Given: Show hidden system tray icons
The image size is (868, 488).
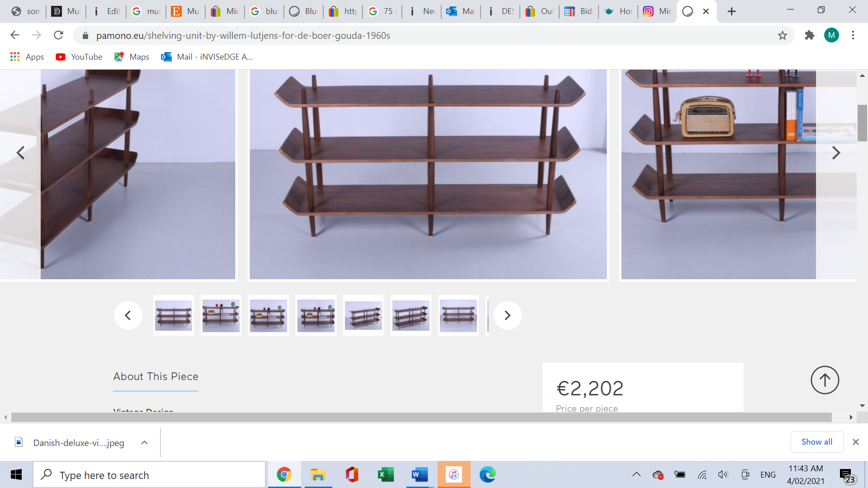Looking at the screenshot, I should 636,474.
